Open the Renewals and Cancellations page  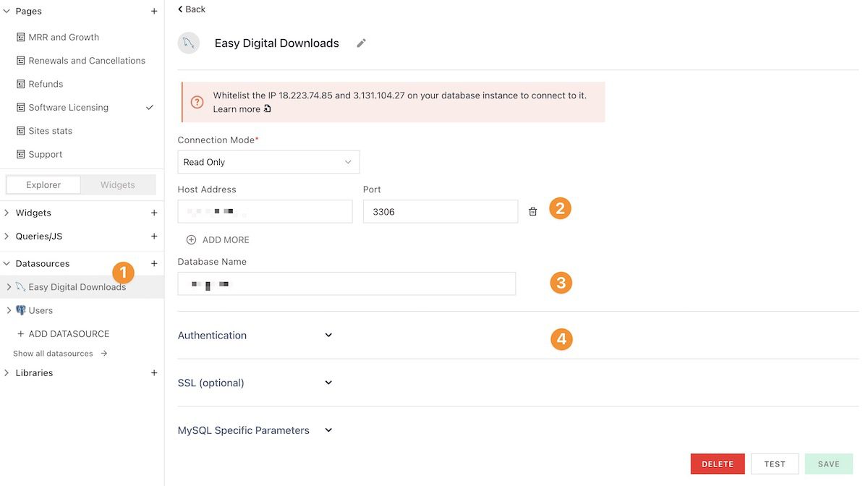87,61
